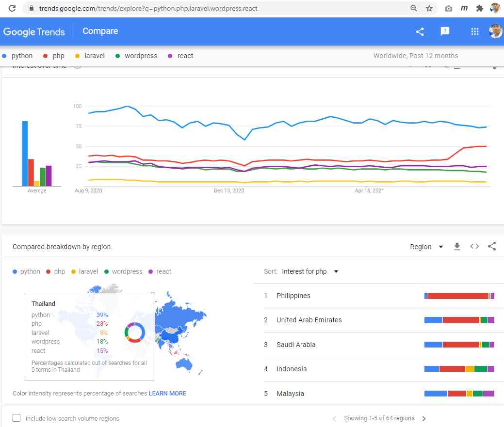The width and height of the screenshot is (504, 427).
Task: Click the share icon in the blue header
Action: coord(420,32)
